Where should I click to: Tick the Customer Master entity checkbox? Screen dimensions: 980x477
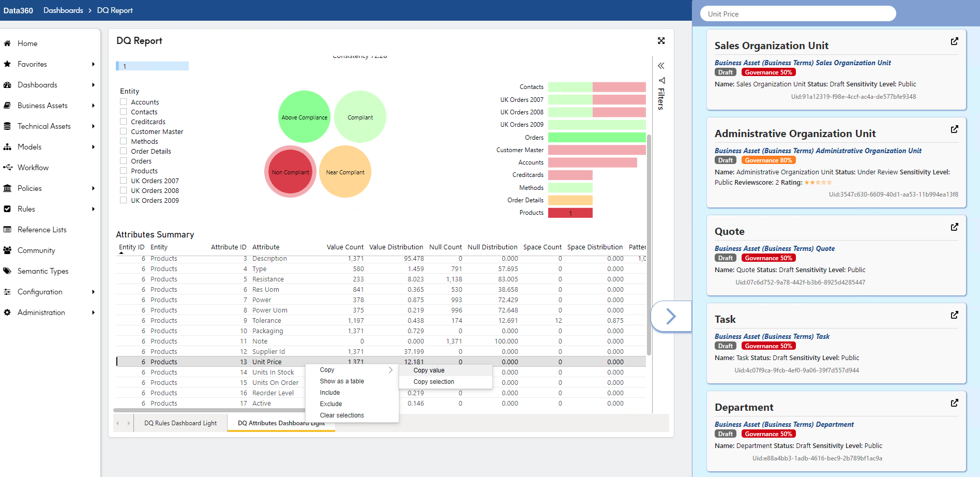tap(124, 131)
